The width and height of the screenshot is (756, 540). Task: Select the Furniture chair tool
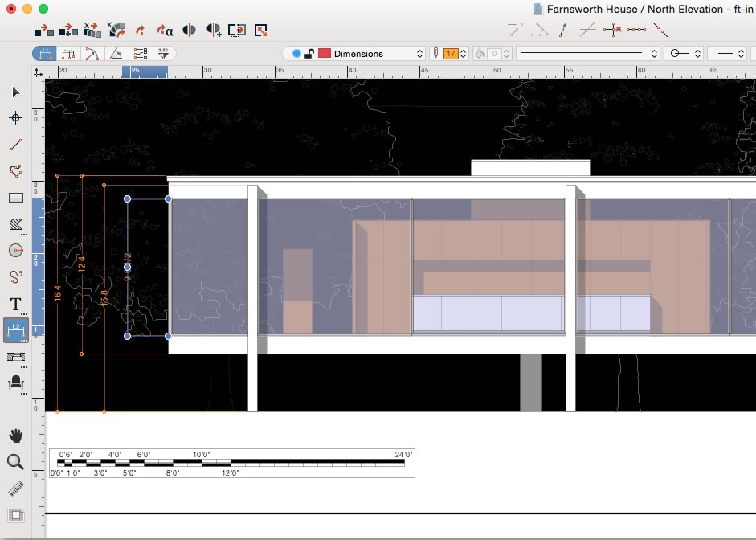(16, 383)
